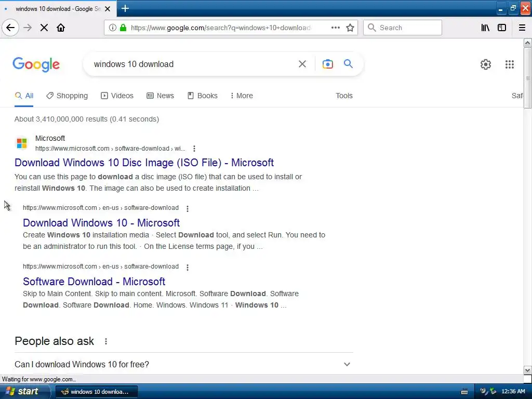Open the Firefox home page icon

point(61,28)
